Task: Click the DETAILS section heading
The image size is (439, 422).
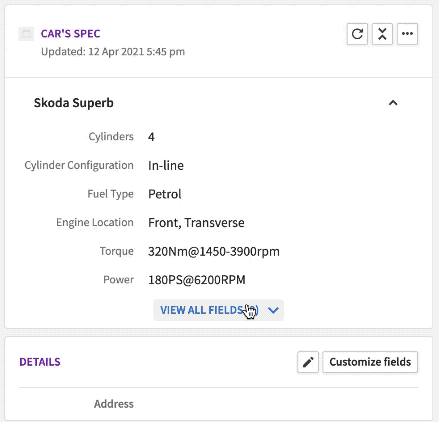Action: point(40,362)
